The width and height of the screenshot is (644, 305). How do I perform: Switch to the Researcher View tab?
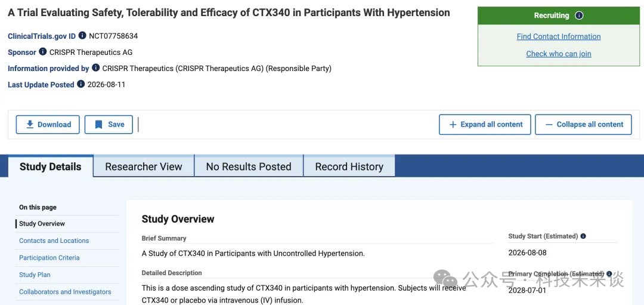tap(144, 167)
